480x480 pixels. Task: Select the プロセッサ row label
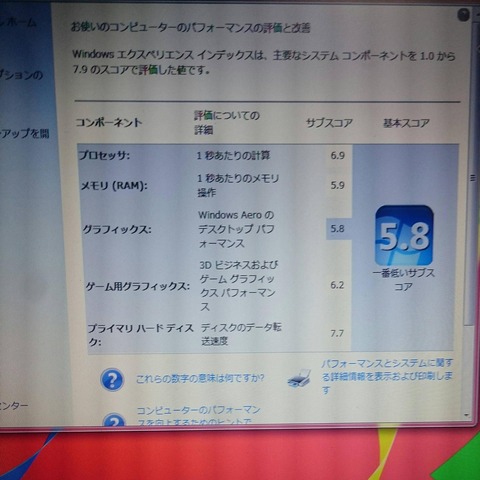click(x=104, y=155)
